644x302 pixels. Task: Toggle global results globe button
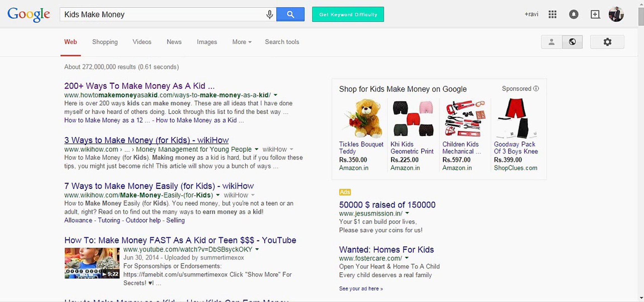tap(572, 42)
